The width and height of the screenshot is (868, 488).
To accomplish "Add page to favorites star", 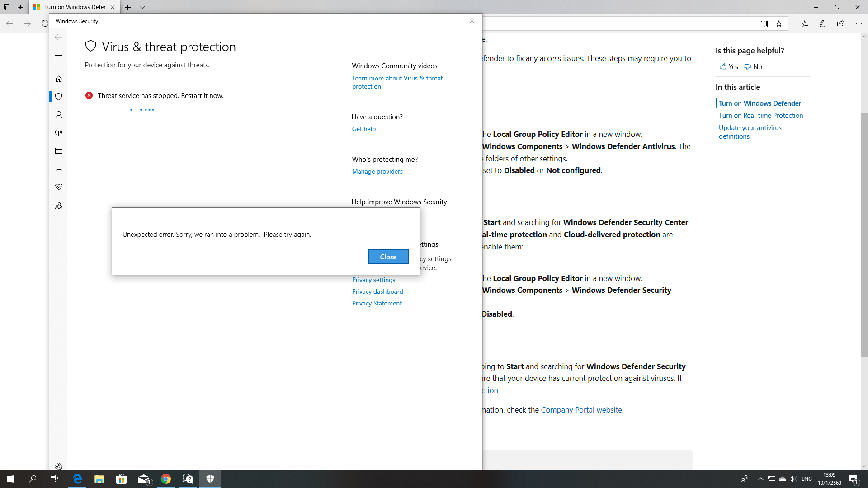I will tap(779, 24).
